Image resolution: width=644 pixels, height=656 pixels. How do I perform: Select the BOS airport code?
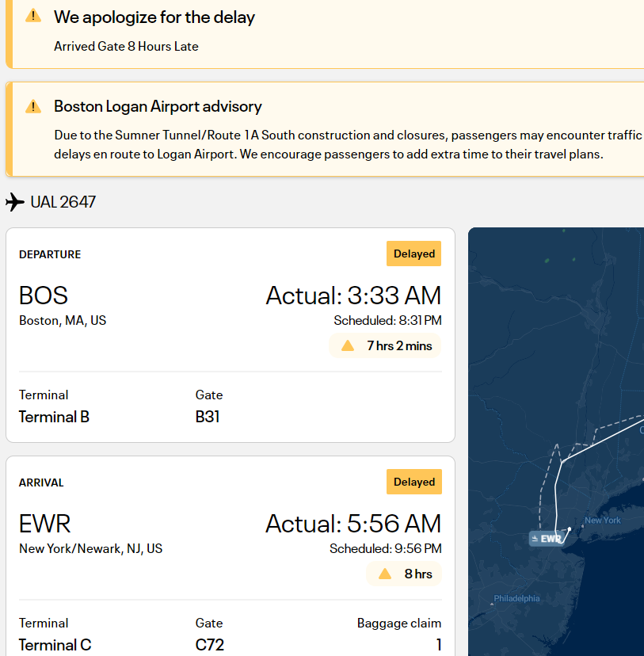43,295
